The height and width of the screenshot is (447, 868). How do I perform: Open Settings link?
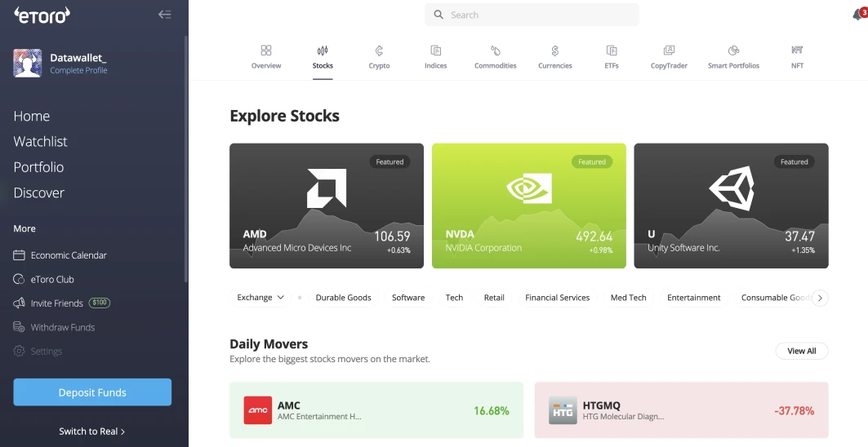[46, 352]
